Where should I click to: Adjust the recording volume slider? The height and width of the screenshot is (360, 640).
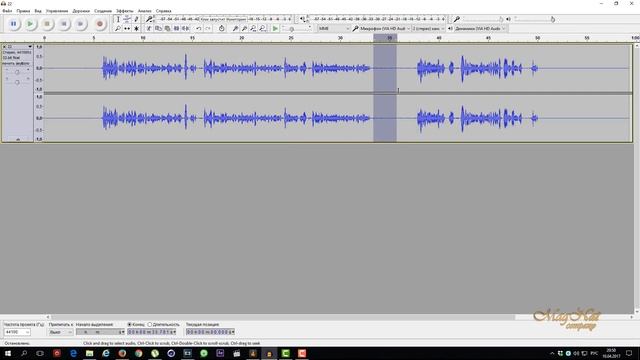pos(483,19)
